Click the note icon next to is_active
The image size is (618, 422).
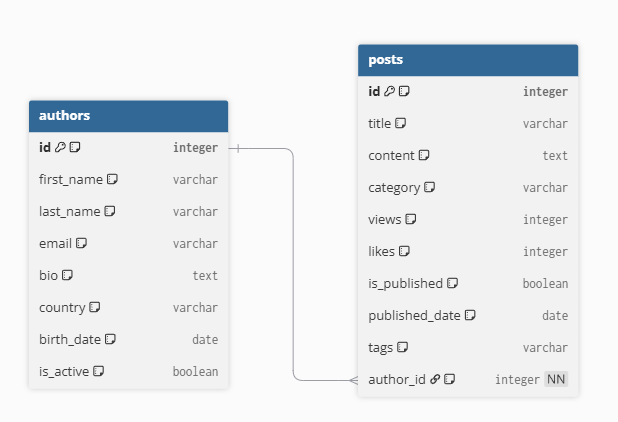99,371
